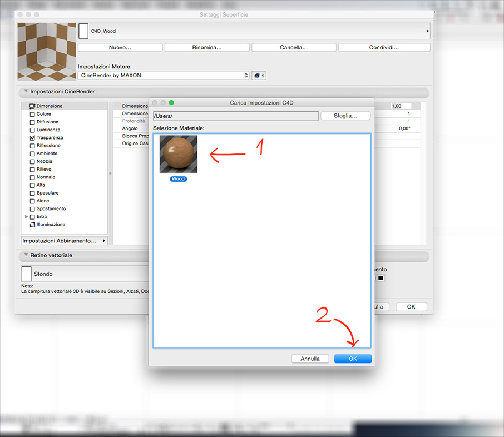Viewport: 504px width, 437px height.
Task: Click the Dimensione channel icon
Action: point(32,106)
